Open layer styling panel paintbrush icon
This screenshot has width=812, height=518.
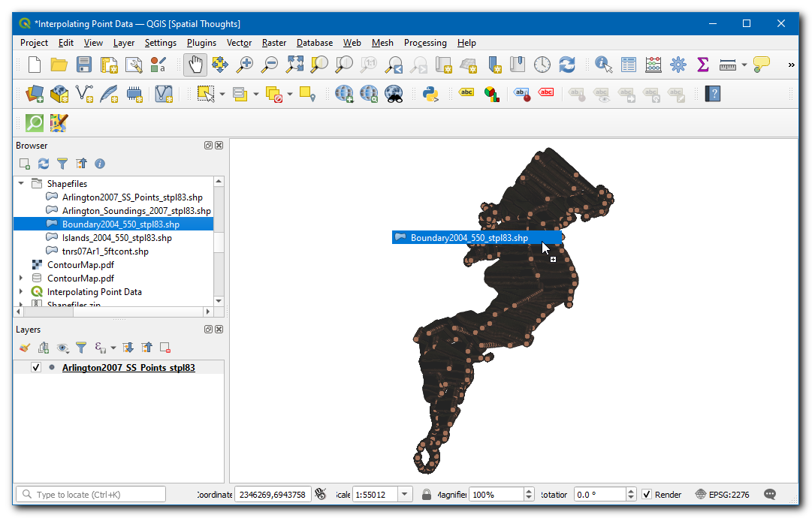coord(25,348)
